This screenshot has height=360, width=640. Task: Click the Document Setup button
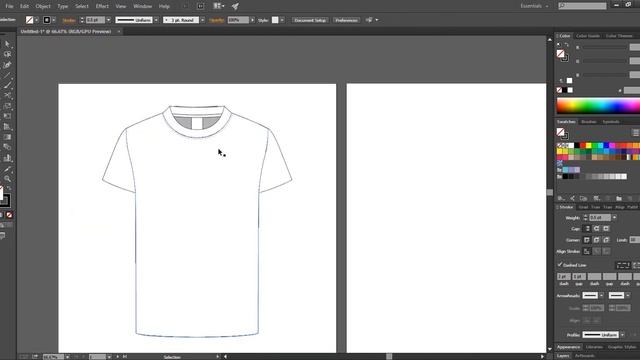[x=310, y=20]
